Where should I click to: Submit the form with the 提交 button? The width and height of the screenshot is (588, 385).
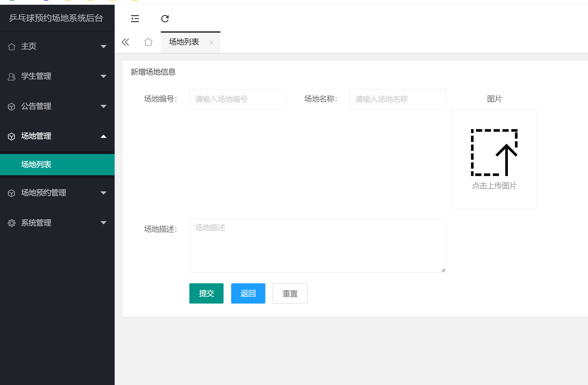coord(206,293)
